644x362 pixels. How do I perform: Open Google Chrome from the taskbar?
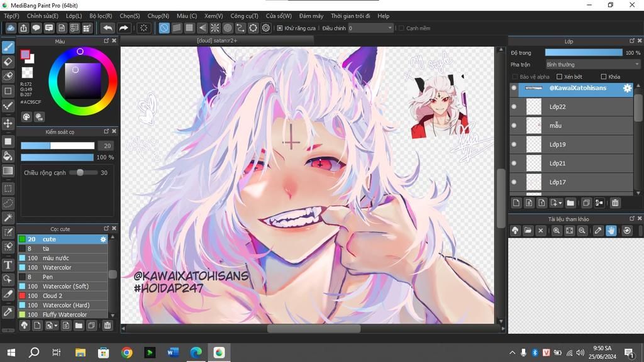[127, 353]
